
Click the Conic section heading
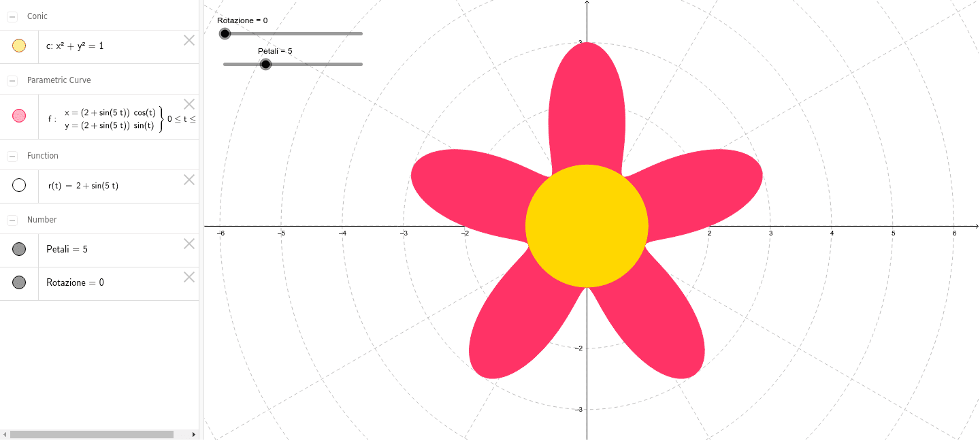tap(37, 16)
